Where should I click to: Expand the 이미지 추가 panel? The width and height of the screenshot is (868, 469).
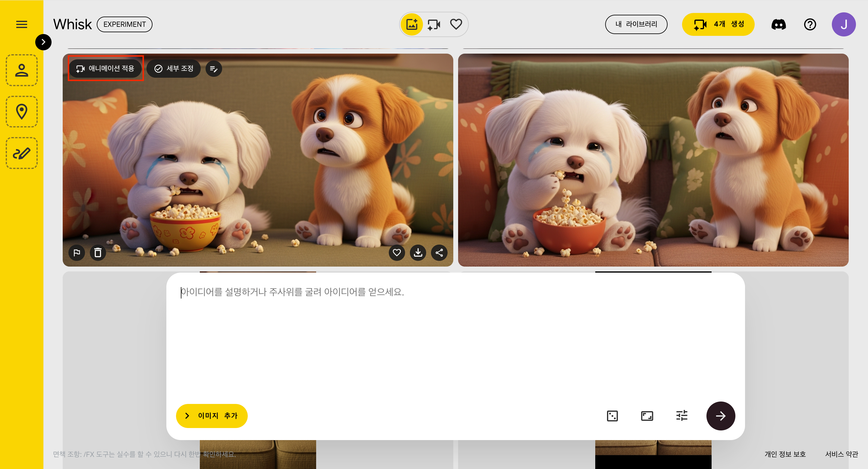point(212,416)
